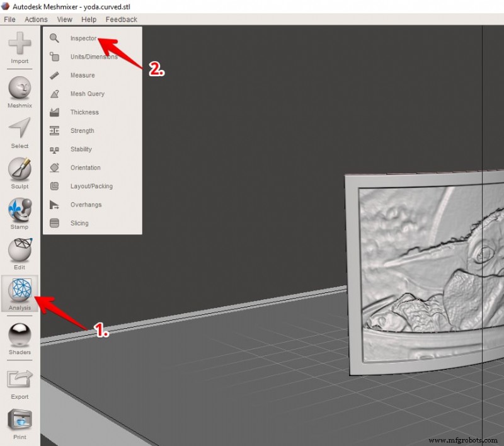
Task: Click the Overhangs icon
Action: click(x=54, y=205)
